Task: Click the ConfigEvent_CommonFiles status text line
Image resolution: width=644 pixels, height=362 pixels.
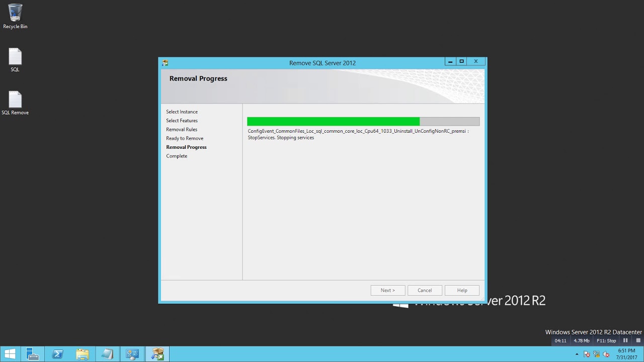Action: tap(358, 131)
